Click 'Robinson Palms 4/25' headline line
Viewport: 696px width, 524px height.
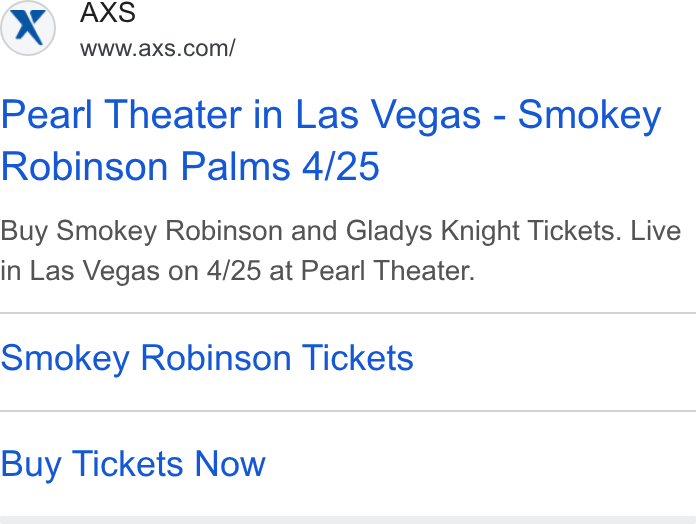point(190,167)
